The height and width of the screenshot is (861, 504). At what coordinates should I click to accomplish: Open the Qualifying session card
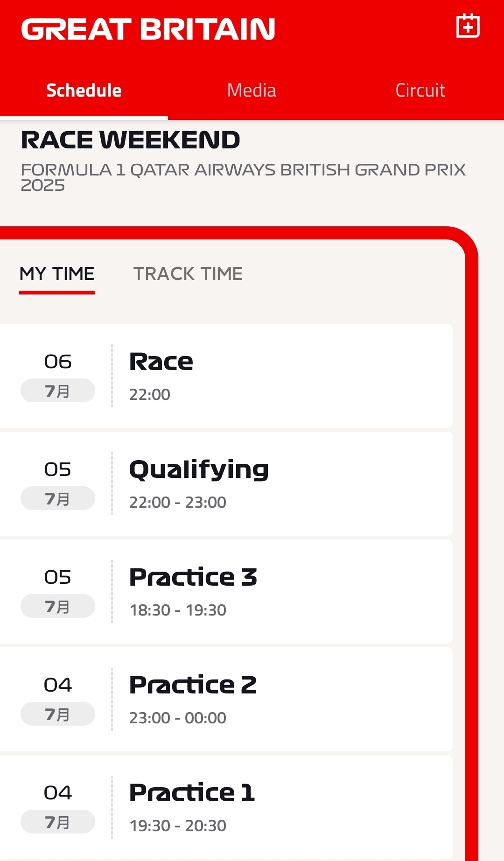[226, 483]
